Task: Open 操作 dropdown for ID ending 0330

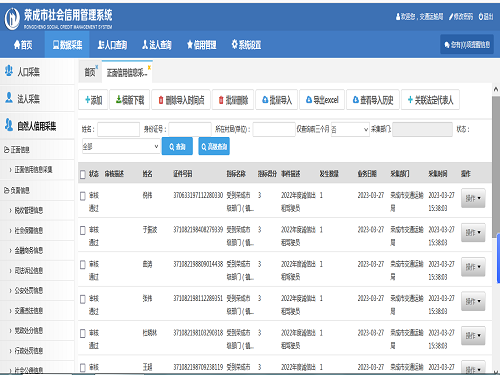Action: (473, 198)
